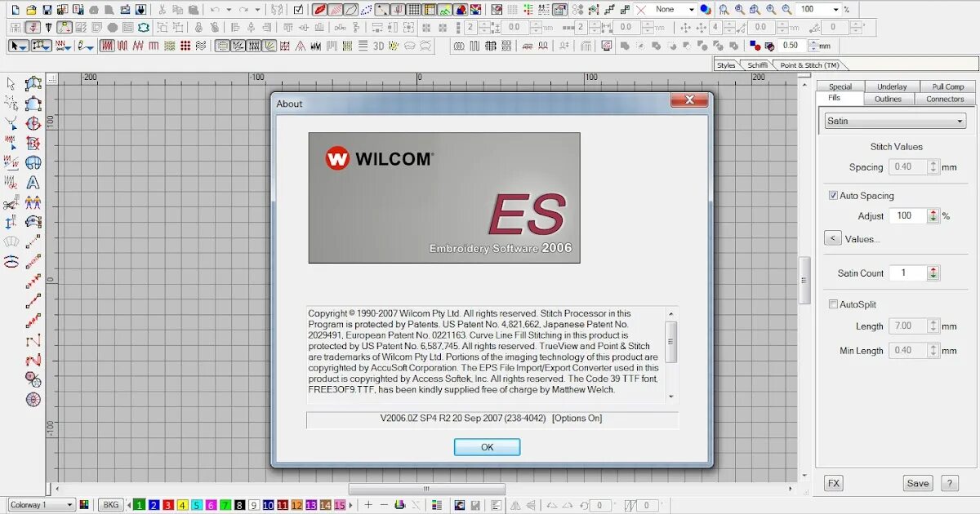Click the Paste clipboard icon
Viewport: 980px width, 514px height.
(193, 10)
